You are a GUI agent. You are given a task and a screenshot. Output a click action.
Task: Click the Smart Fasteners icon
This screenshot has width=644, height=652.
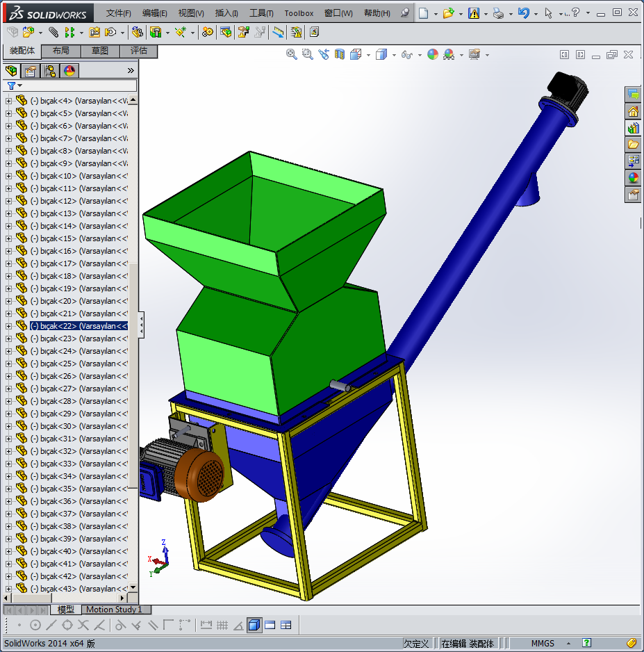pyautogui.click(x=94, y=32)
